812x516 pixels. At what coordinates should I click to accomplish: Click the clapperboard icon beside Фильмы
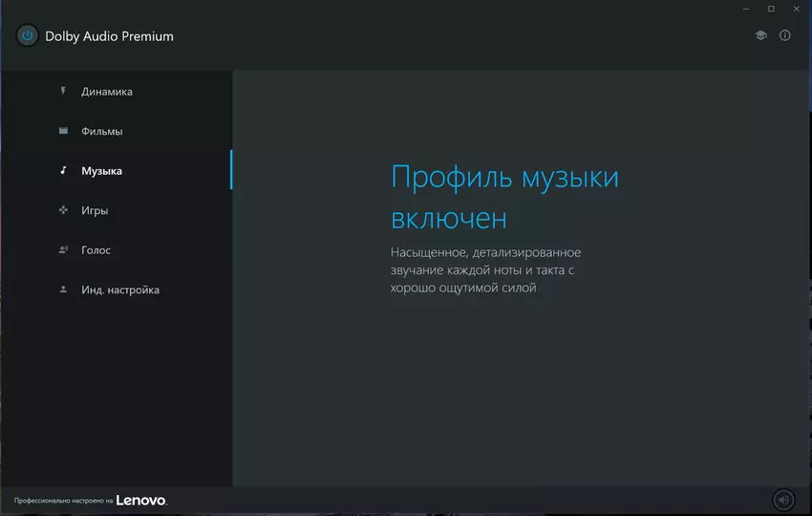63,131
